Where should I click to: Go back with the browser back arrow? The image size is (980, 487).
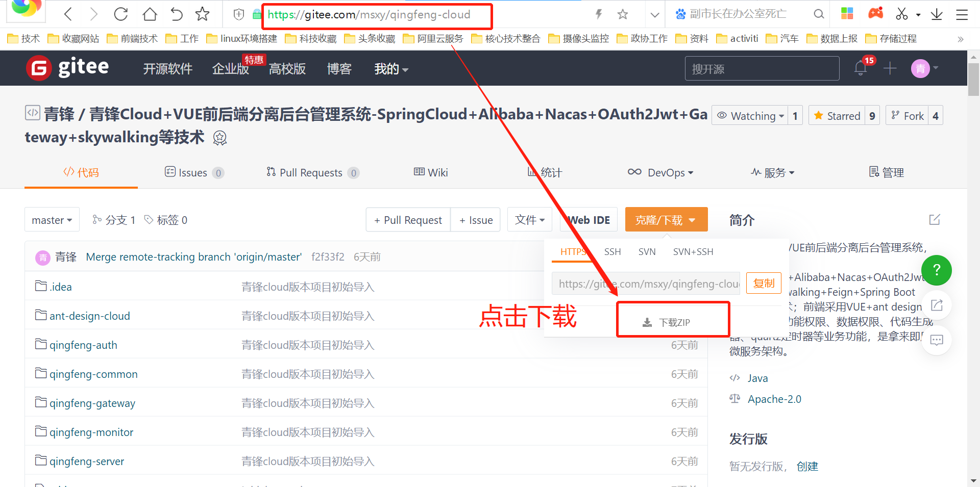(x=68, y=14)
